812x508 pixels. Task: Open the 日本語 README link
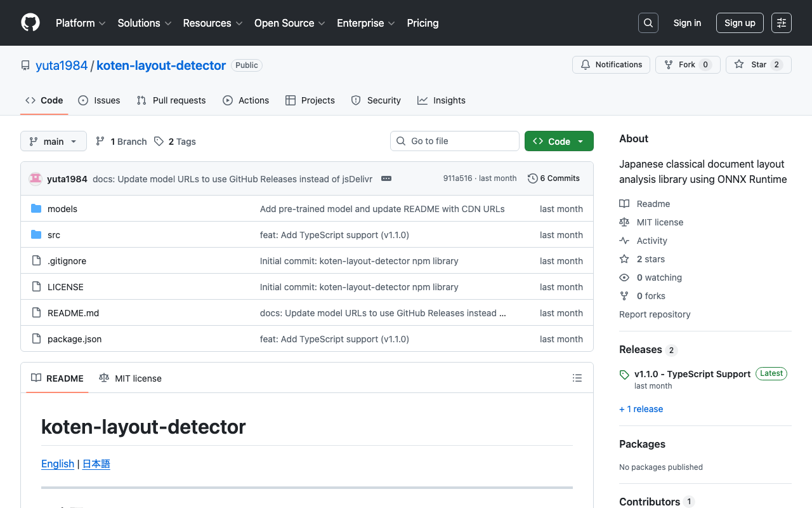(x=96, y=464)
